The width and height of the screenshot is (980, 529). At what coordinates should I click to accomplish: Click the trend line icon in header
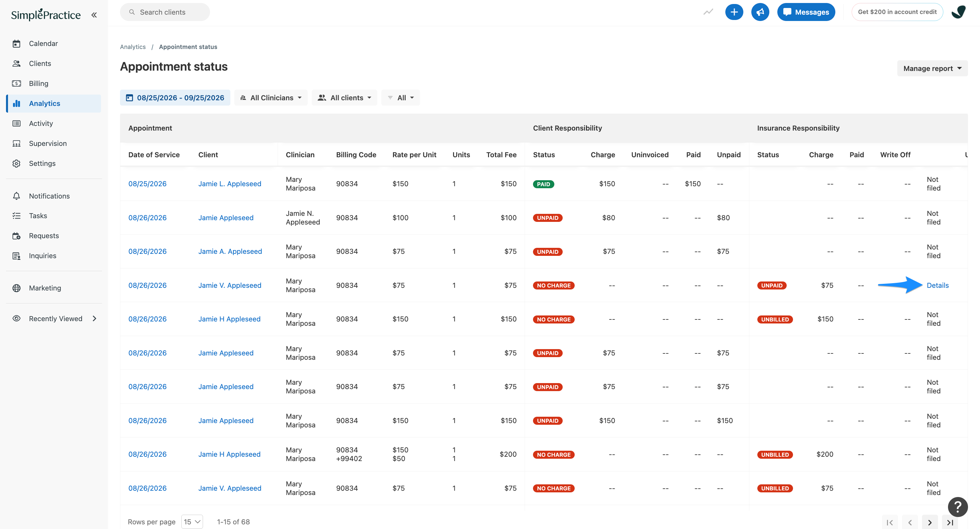point(708,12)
